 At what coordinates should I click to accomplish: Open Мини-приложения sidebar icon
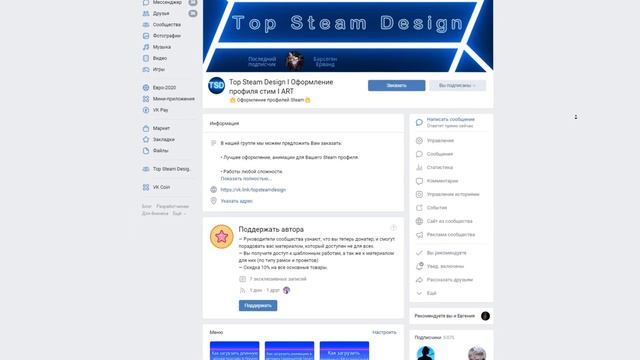point(146,99)
